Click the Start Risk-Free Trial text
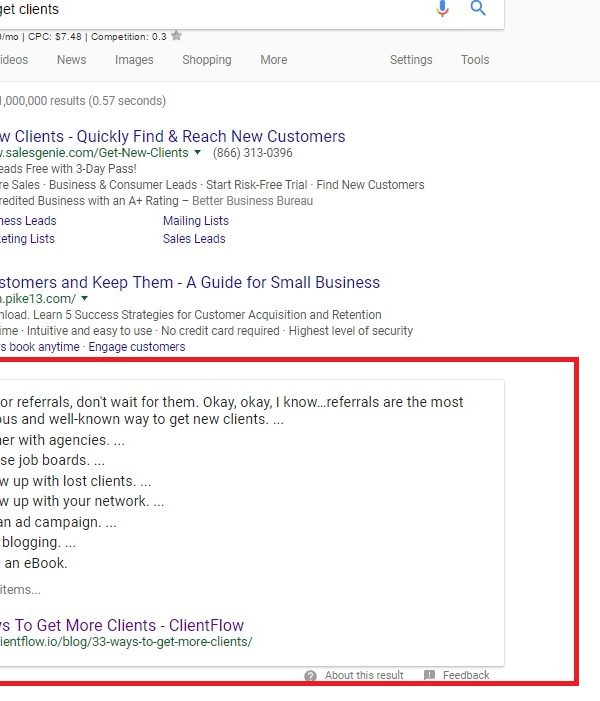The height and width of the screenshot is (701, 600). pyautogui.click(x=257, y=185)
